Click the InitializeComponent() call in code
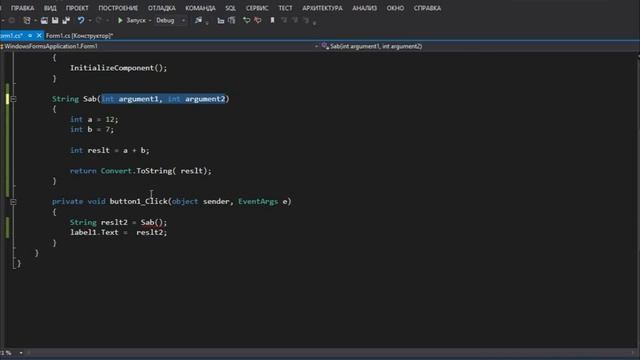This screenshot has height=360, width=640. 118,68
